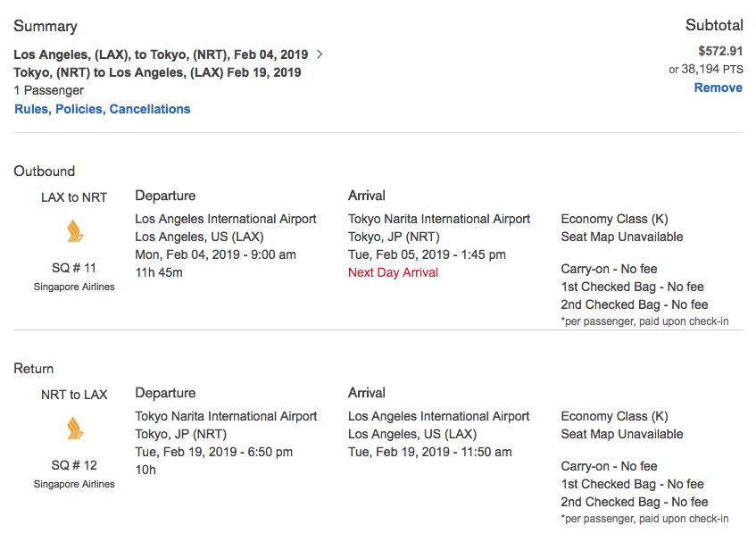
Task: Click Seat Map Unavailable in the Outbound section
Action: click(622, 237)
